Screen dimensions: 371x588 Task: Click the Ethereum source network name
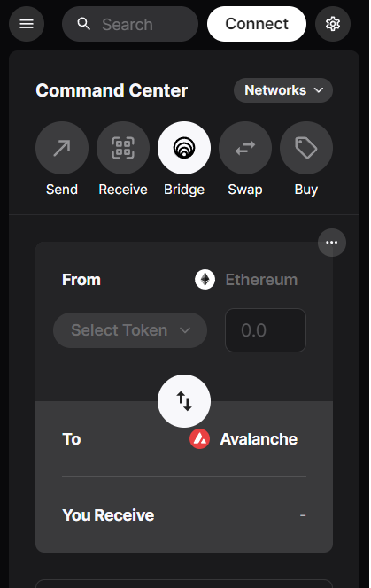261,280
